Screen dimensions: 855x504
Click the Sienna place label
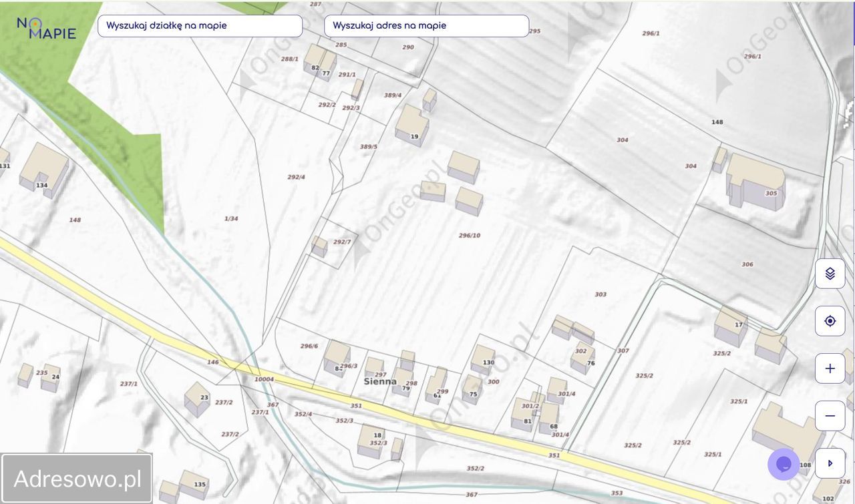pos(380,382)
